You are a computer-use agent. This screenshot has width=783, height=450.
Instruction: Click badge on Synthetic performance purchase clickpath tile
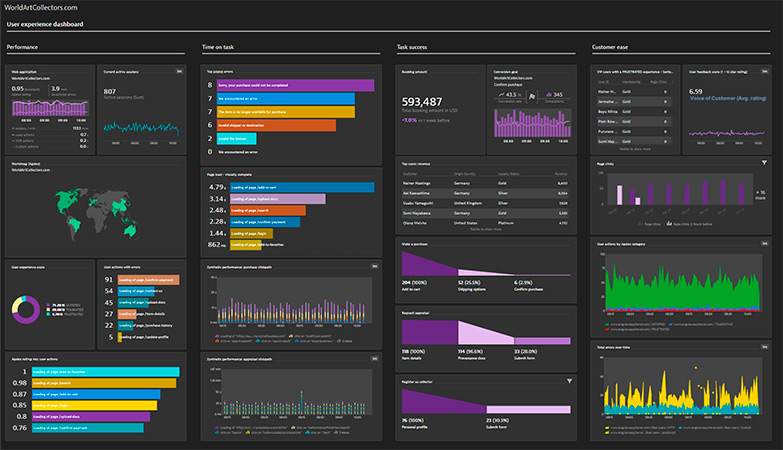[374, 266]
